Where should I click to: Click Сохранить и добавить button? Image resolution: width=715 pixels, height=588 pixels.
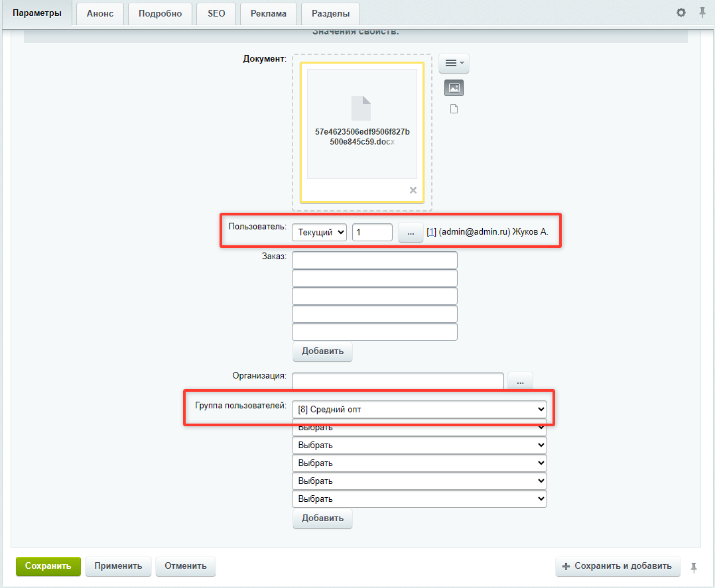pos(618,566)
